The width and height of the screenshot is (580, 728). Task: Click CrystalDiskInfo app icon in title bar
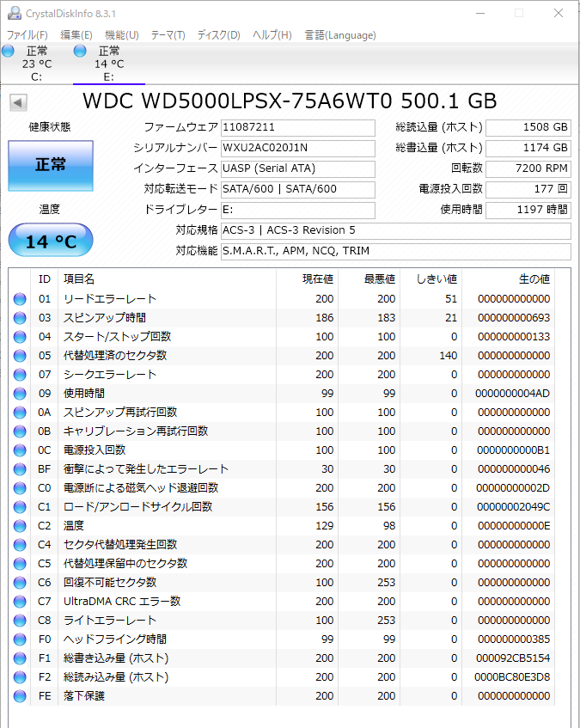tap(14, 13)
